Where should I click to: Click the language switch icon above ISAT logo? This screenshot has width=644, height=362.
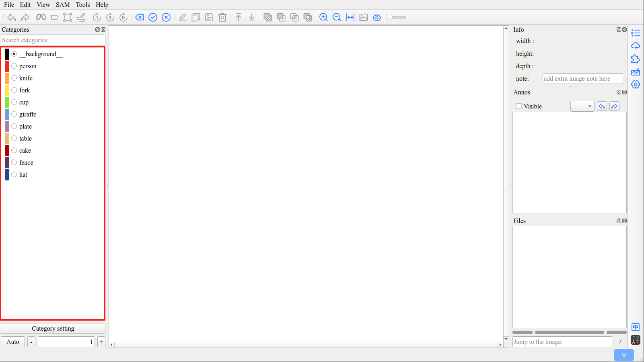pyautogui.click(x=636, y=327)
